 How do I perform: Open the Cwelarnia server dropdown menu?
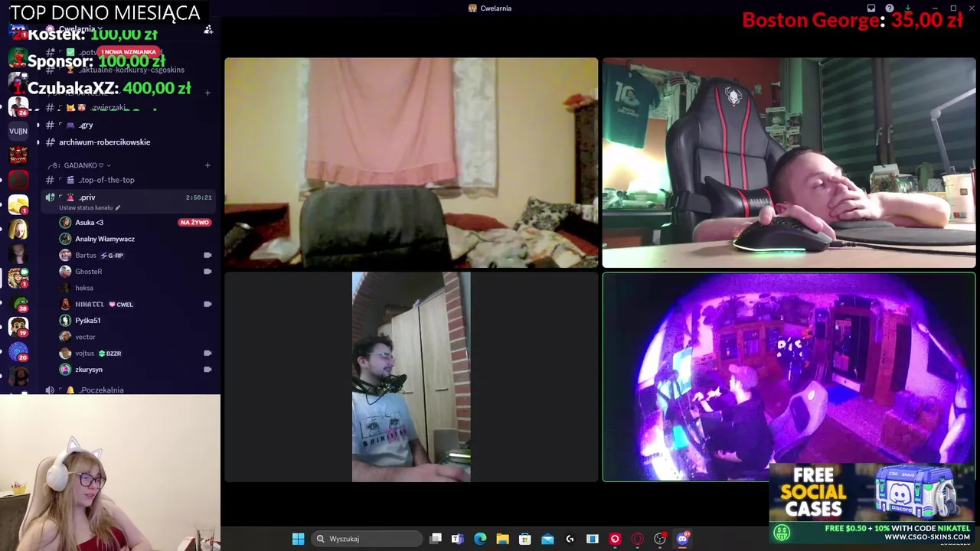click(81, 29)
